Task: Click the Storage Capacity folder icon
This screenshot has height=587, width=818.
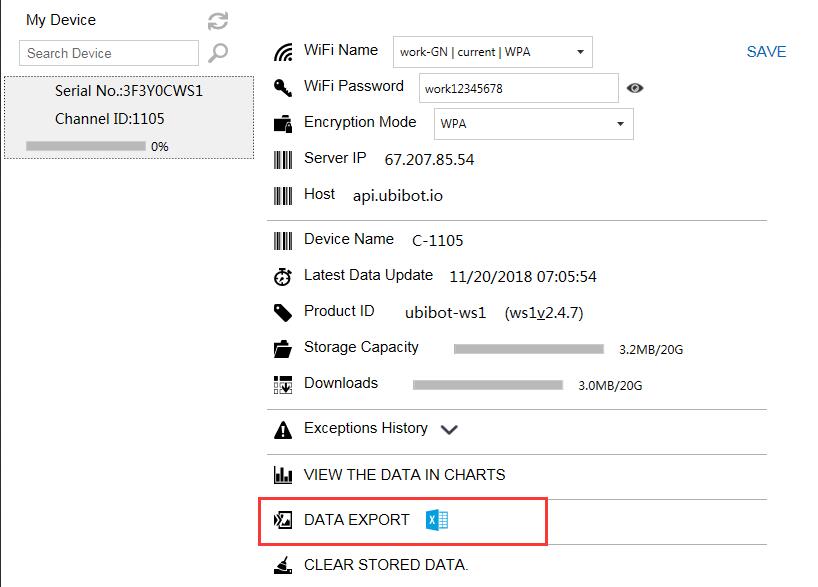Action: pyautogui.click(x=283, y=349)
